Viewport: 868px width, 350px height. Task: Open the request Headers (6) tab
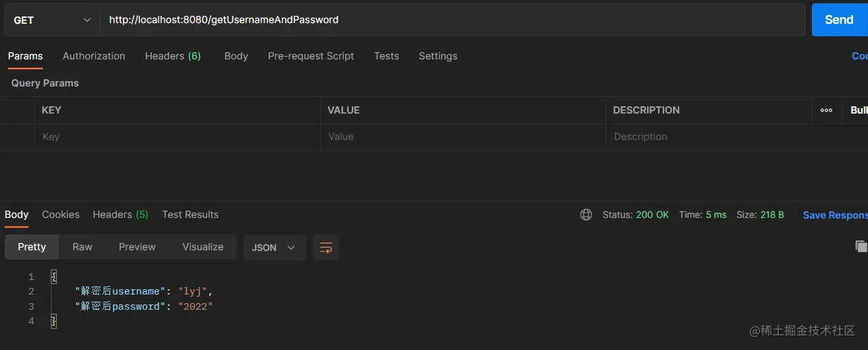tap(172, 56)
